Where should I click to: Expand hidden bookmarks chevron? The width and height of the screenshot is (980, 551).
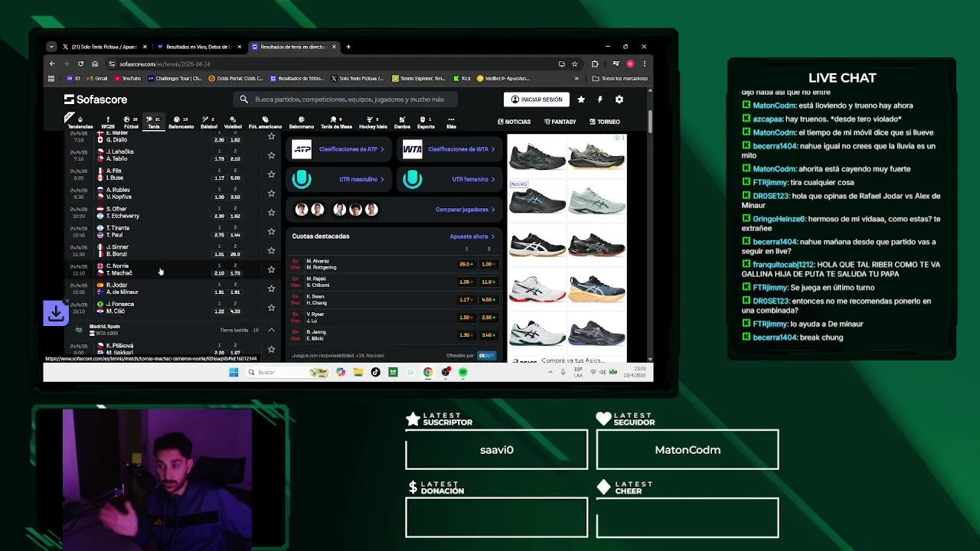(x=577, y=78)
